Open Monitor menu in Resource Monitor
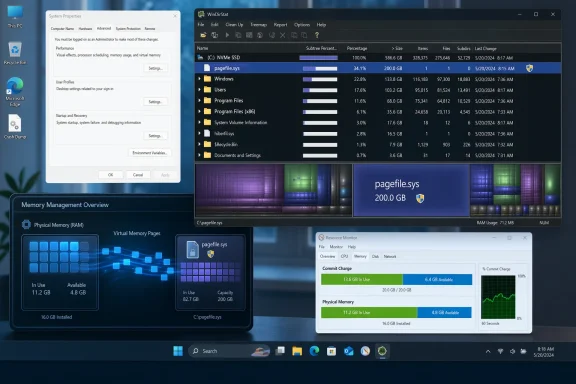 click(336, 247)
